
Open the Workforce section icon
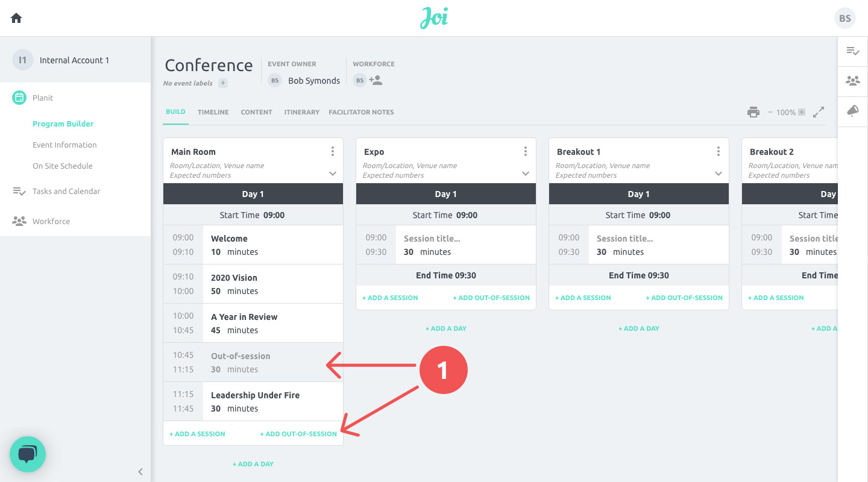click(19, 221)
